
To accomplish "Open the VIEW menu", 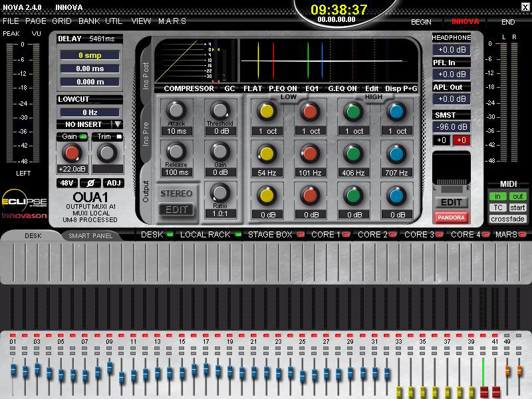I will (x=141, y=21).
